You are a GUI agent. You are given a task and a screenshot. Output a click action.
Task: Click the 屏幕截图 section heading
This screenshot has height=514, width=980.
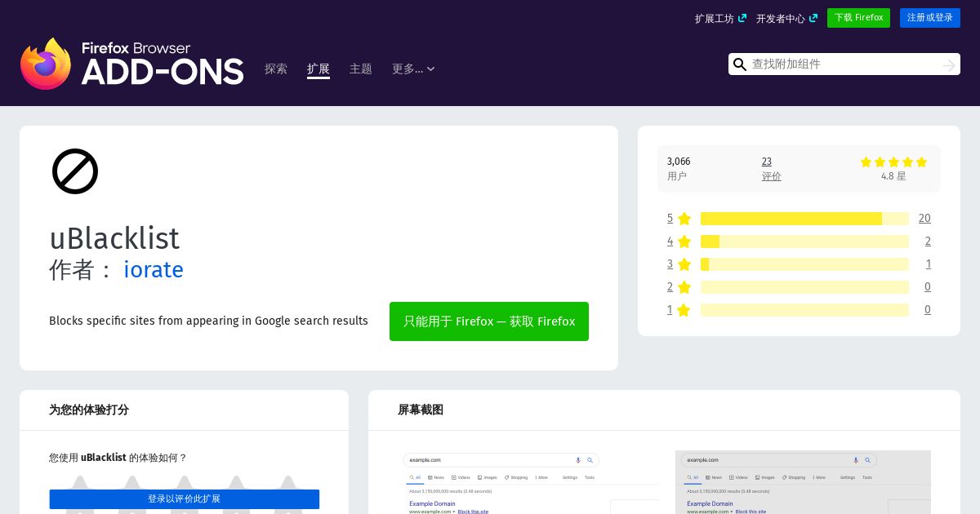(421, 410)
